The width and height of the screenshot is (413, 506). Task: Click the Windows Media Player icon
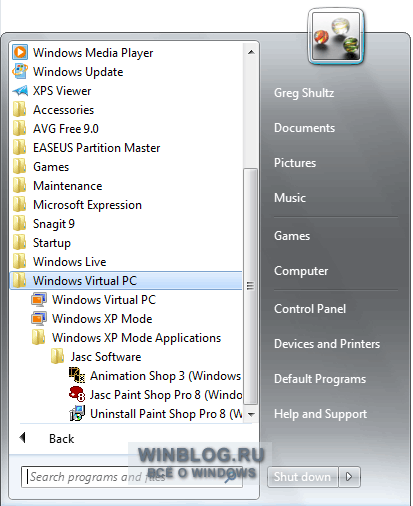pos(20,52)
